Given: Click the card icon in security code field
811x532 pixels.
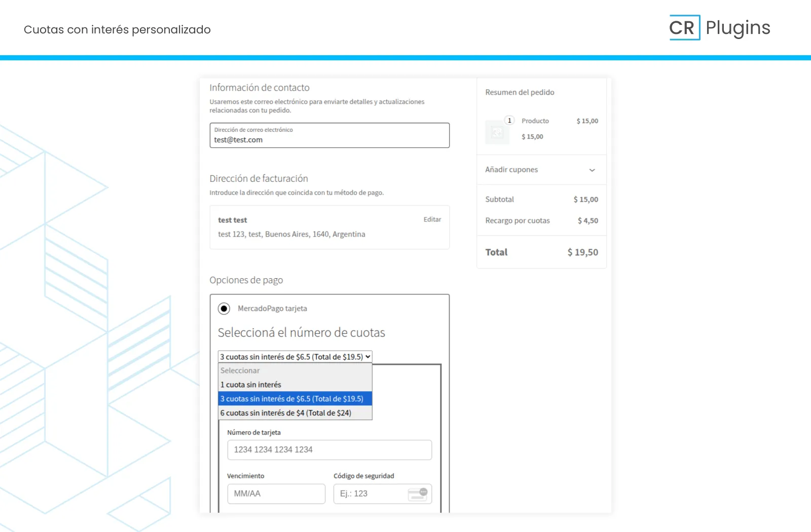Looking at the screenshot, I should 418,494.
